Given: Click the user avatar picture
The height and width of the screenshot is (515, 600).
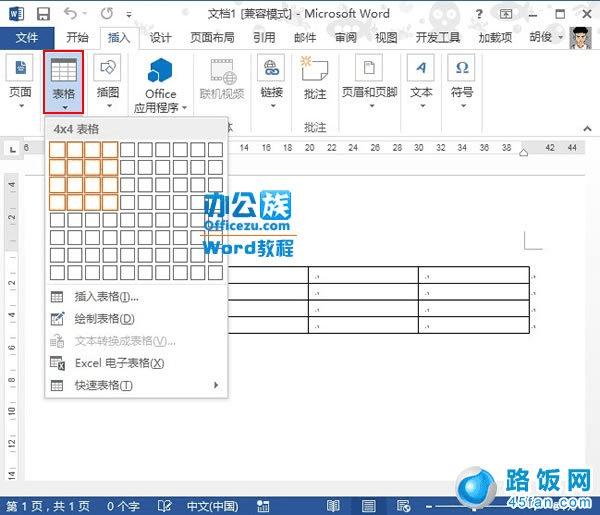Looking at the screenshot, I should point(580,38).
